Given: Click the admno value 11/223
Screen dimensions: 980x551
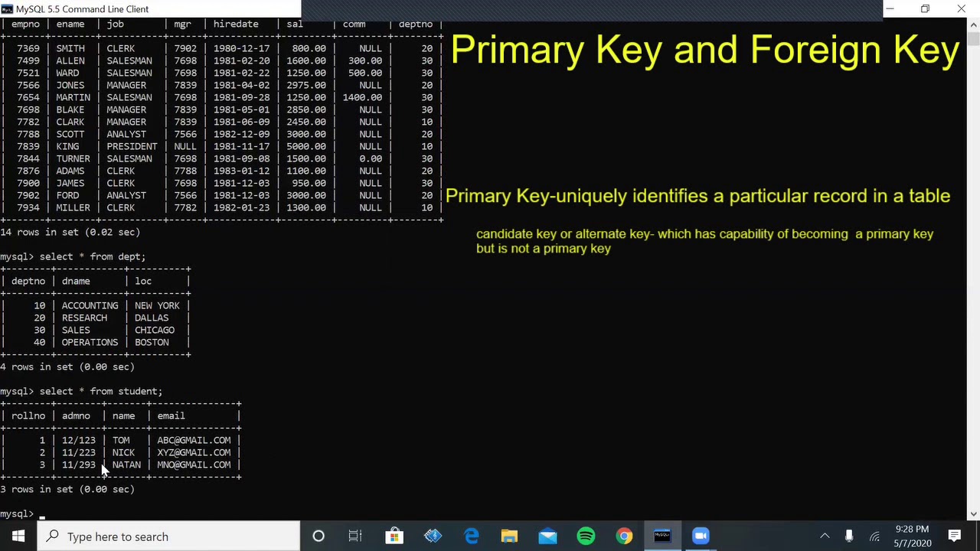Looking at the screenshot, I should pyautogui.click(x=79, y=452).
